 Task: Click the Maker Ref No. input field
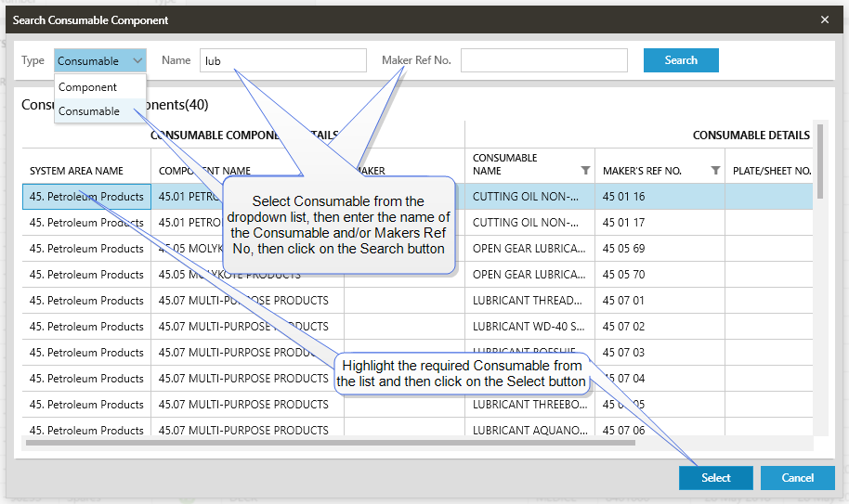pyautogui.click(x=544, y=60)
